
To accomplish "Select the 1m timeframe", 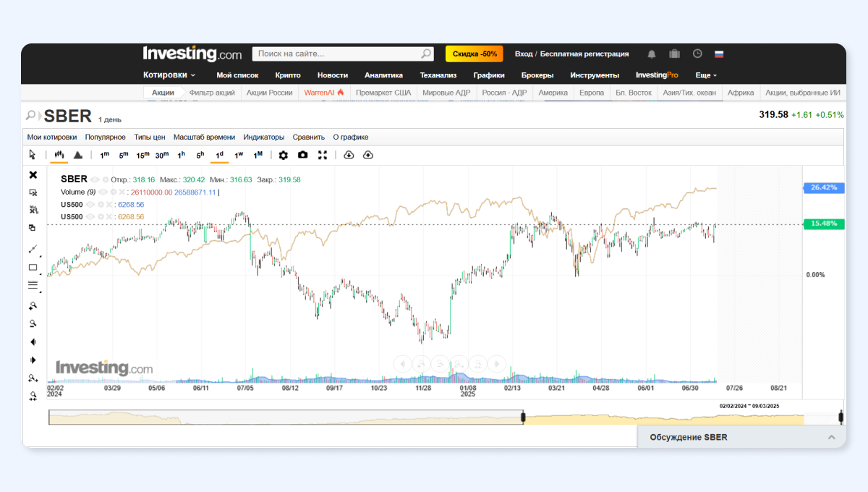I will (x=105, y=155).
